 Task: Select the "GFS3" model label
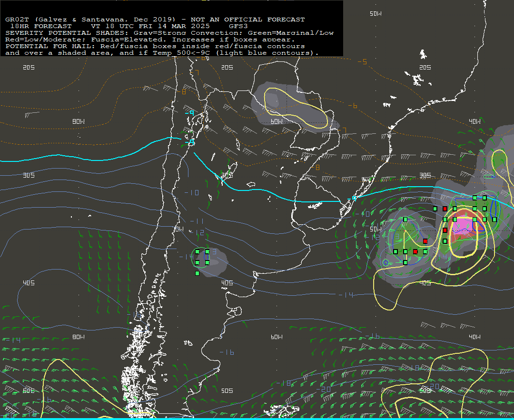[x=238, y=26]
